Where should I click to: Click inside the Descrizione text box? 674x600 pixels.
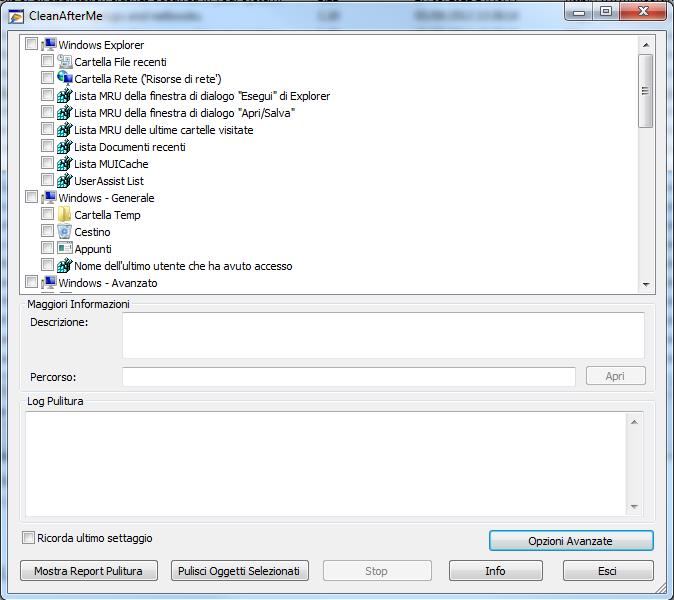pyautogui.click(x=383, y=335)
